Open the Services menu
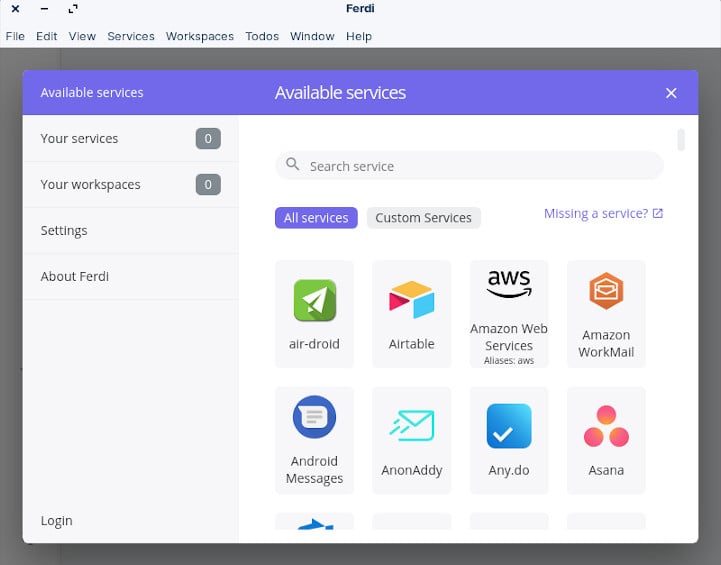Viewport: 721px width, 565px height. [x=131, y=36]
